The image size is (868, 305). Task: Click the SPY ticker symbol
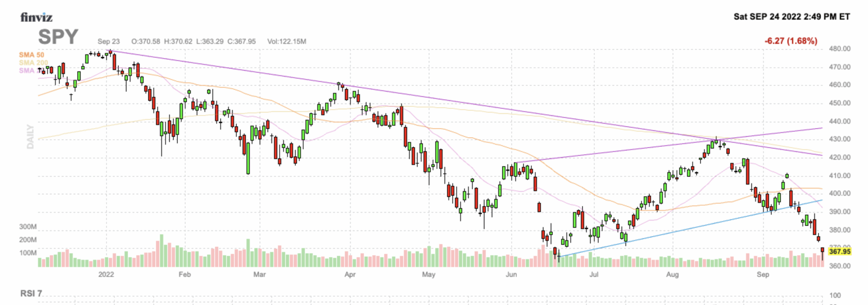point(58,37)
